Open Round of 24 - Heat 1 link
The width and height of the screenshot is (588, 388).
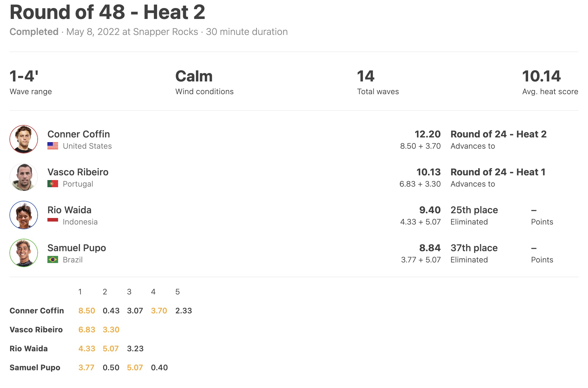point(498,172)
